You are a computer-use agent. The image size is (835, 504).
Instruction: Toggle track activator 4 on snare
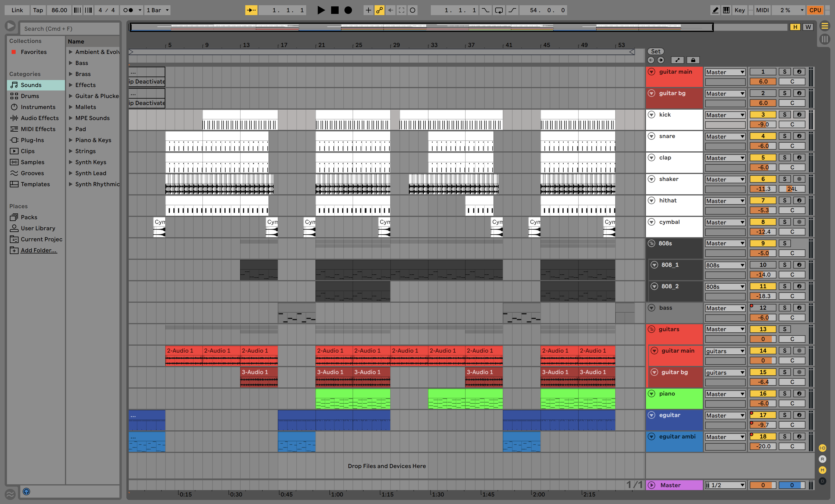pos(763,136)
